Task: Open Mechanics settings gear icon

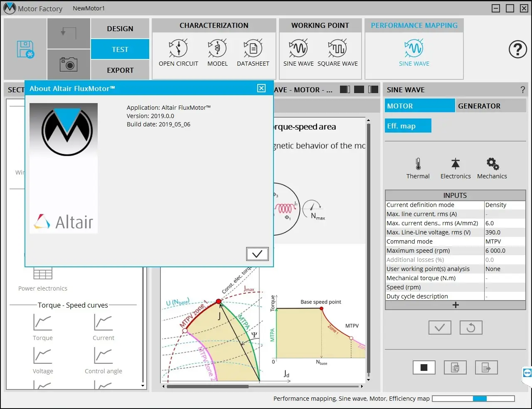Action: point(493,164)
